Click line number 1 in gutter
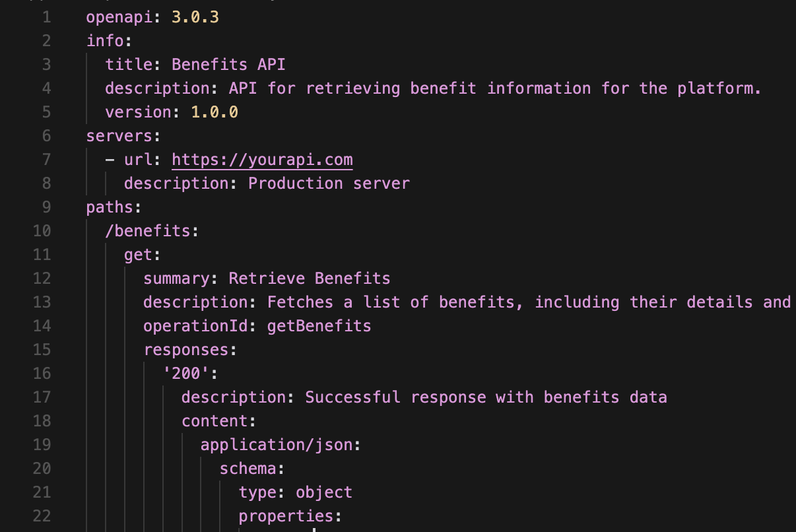The image size is (796, 532). pos(46,17)
